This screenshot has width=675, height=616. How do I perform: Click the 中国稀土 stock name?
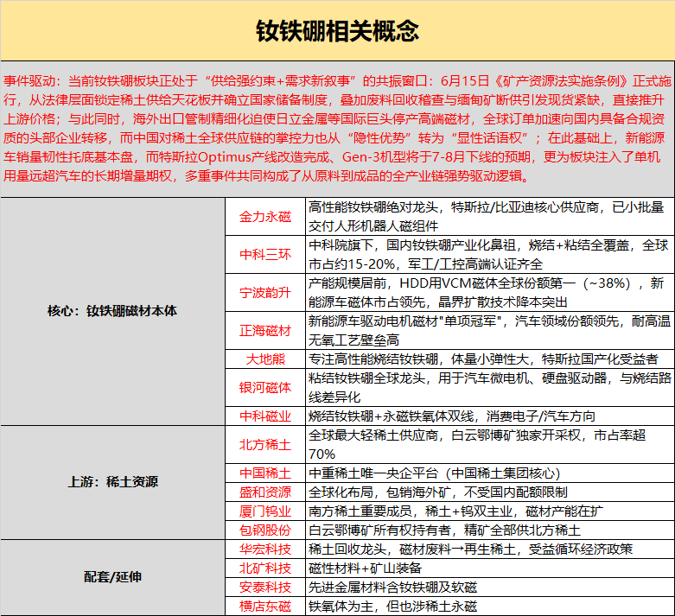tap(265, 473)
